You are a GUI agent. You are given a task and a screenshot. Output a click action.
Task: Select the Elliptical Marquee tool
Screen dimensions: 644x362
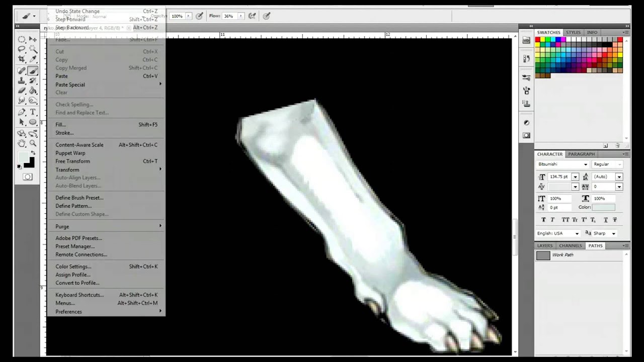coord(22,39)
